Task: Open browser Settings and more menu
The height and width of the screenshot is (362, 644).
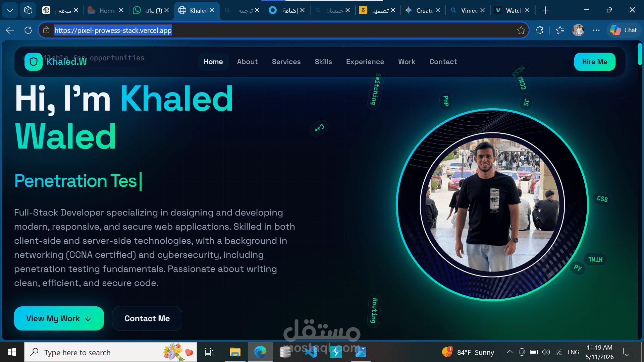Action: coord(596,30)
